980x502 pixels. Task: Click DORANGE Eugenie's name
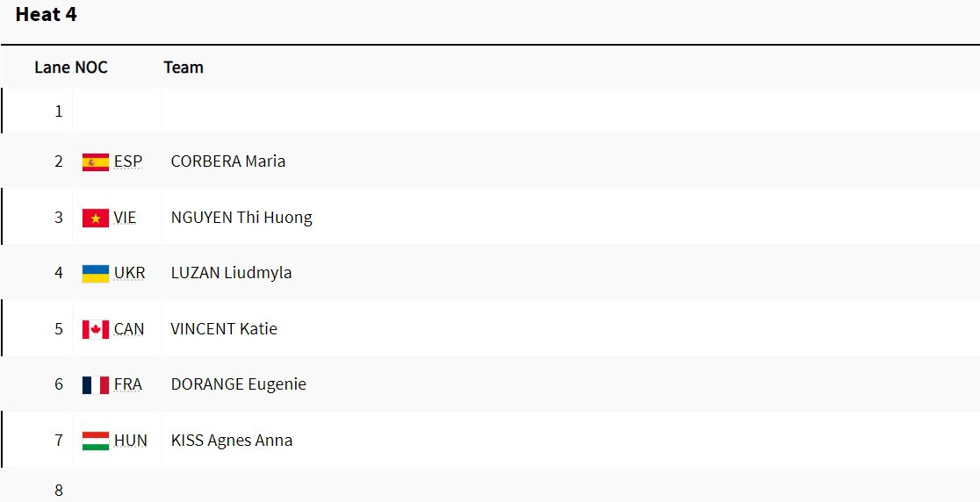[238, 384]
